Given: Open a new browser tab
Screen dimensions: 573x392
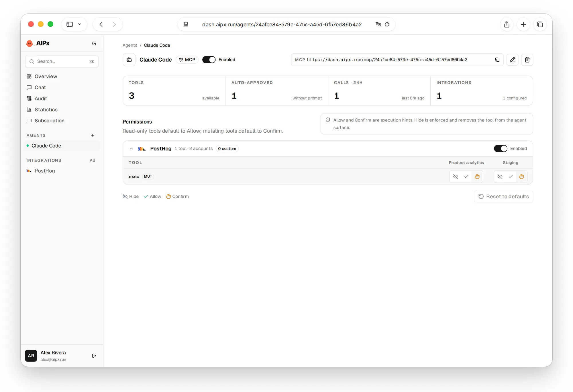Looking at the screenshot, I should [523, 24].
